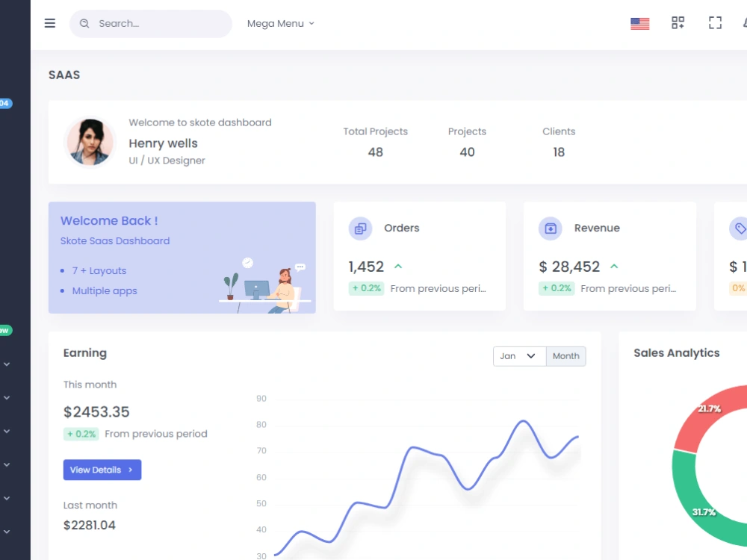Click the Sales Analytics heading

(x=677, y=353)
